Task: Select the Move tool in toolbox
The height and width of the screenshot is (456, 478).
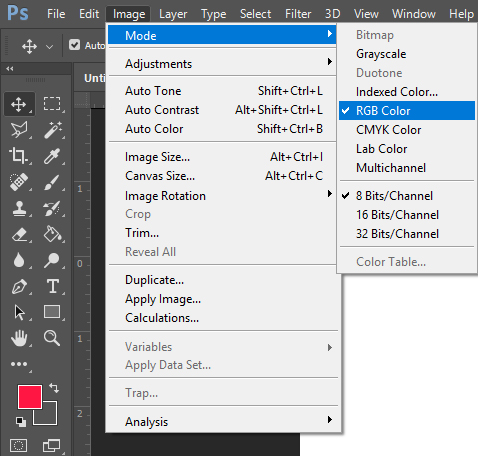Action: (19, 104)
